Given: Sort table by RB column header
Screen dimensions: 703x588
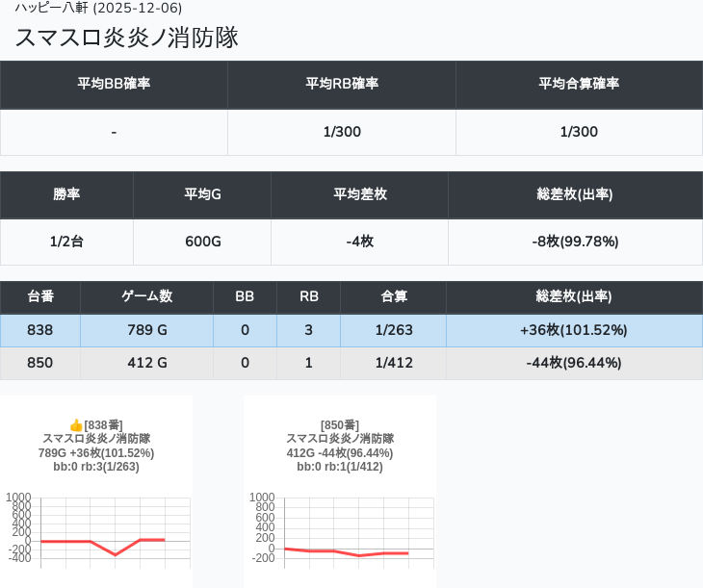Looking at the screenshot, I should (308, 297).
